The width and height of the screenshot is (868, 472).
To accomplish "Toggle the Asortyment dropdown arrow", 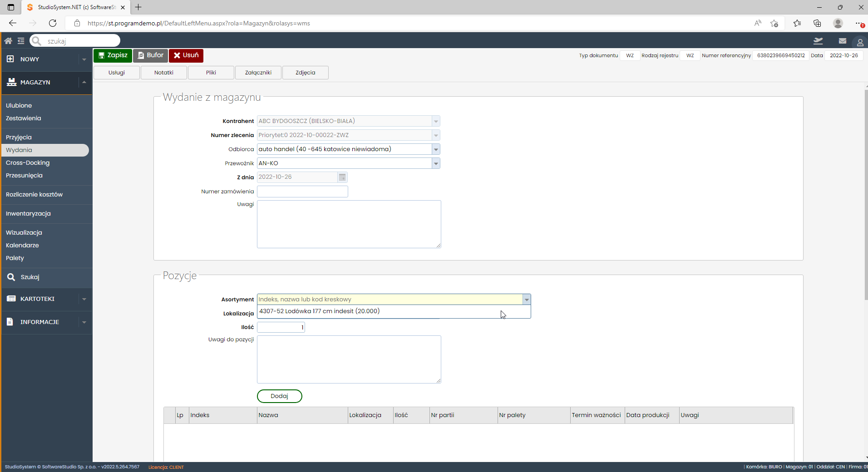I will pos(527,300).
